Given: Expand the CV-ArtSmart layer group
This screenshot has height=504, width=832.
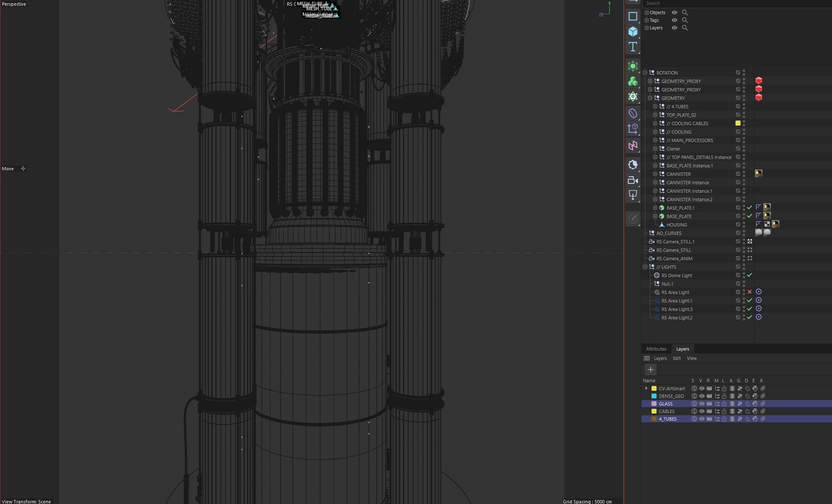Looking at the screenshot, I should pyautogui.click(x=646, y=388).
